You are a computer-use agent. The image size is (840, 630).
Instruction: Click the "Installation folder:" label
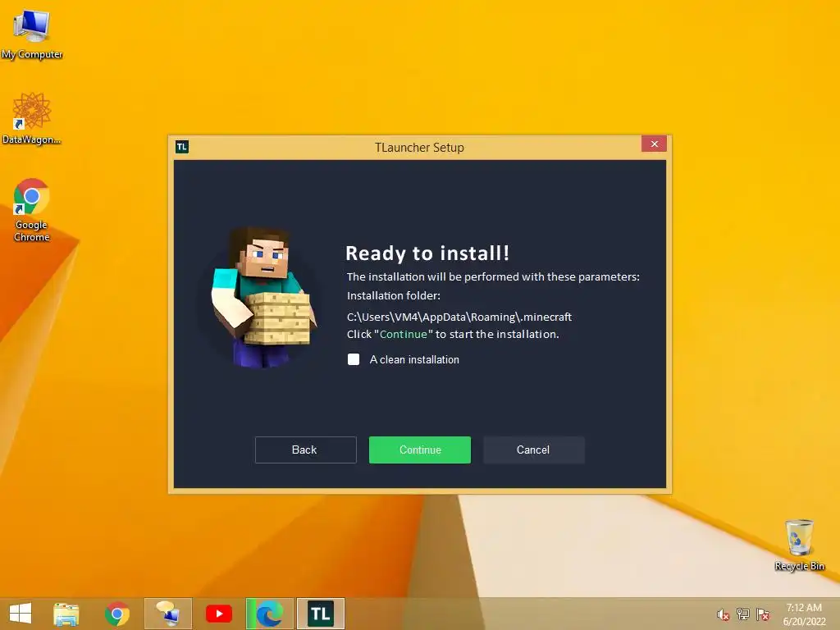coord(393,295)
